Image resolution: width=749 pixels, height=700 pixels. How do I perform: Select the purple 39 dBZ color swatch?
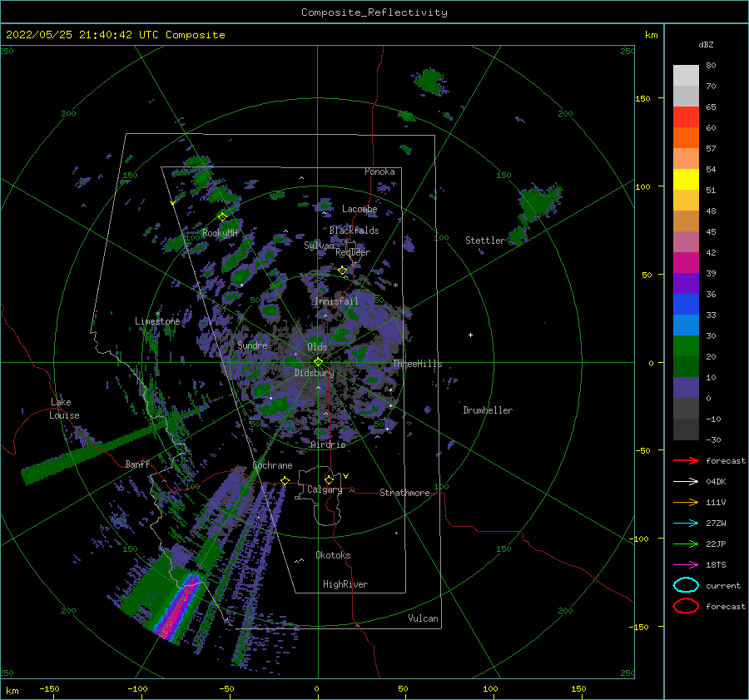tap(686, 283)
